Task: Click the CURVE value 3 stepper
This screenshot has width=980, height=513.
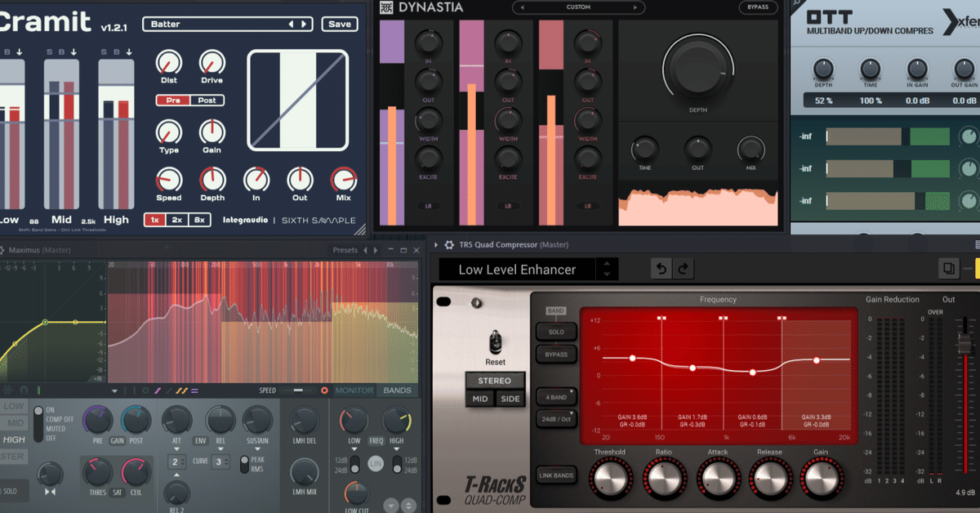Action: pyautogui.click(x=220, y=462)
